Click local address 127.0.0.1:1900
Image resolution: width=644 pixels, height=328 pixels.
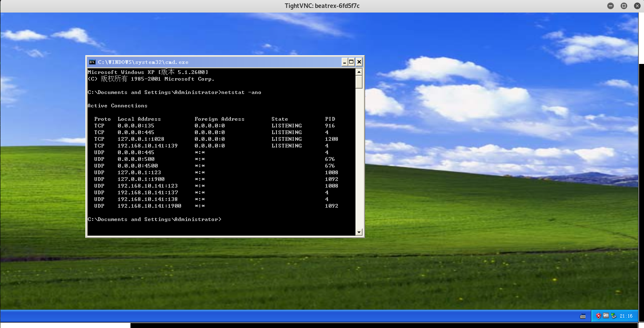141,179
